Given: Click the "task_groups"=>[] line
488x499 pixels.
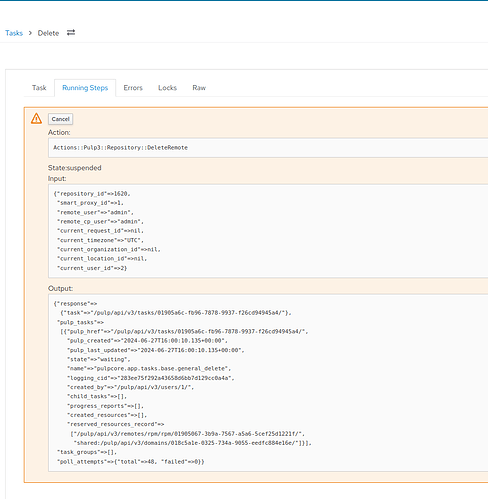Looking at the screenshot, I should click(87, 452).
